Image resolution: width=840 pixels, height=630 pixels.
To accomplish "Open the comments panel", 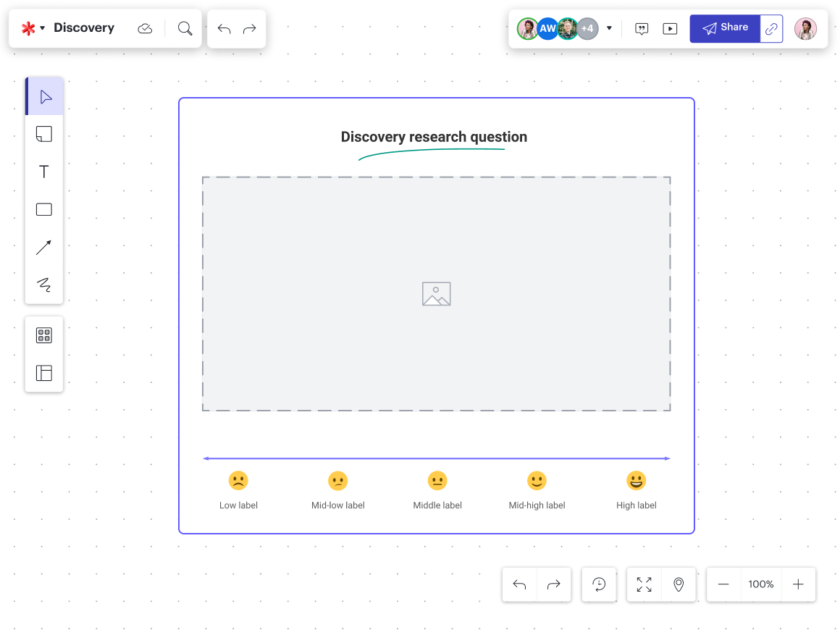I will tap(642, 29).
